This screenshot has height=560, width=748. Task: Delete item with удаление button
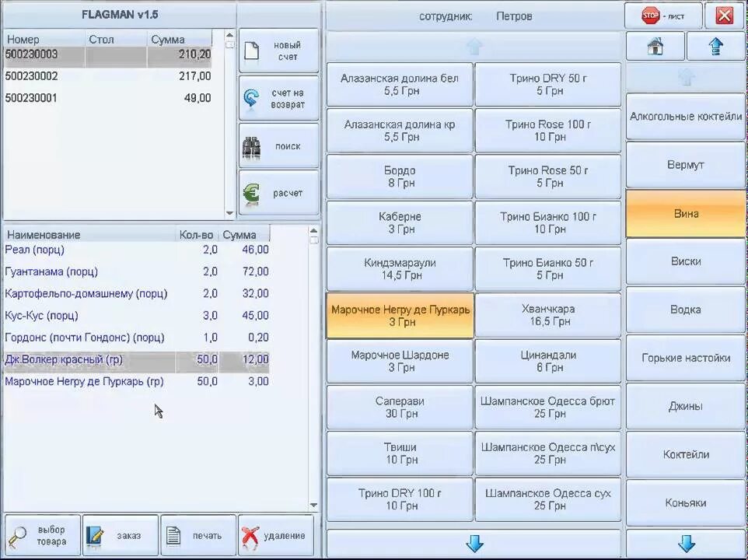click(x=276, y=536)
